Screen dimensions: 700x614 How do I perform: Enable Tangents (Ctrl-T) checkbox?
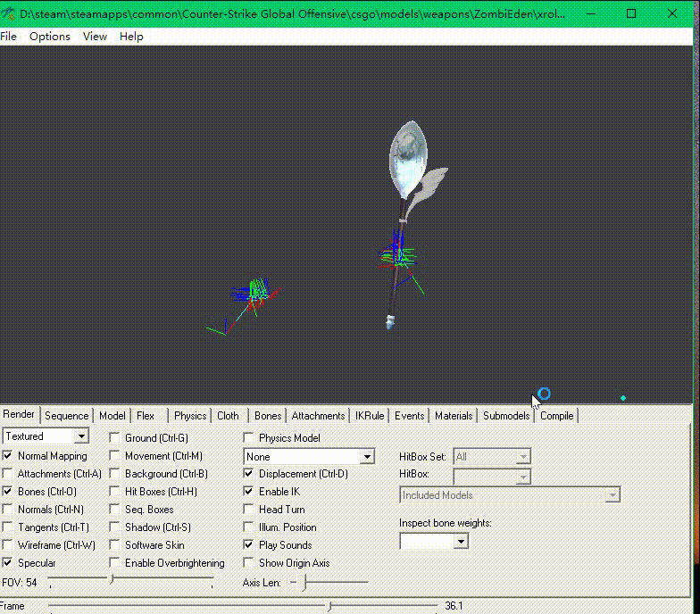tap(7, 527)
